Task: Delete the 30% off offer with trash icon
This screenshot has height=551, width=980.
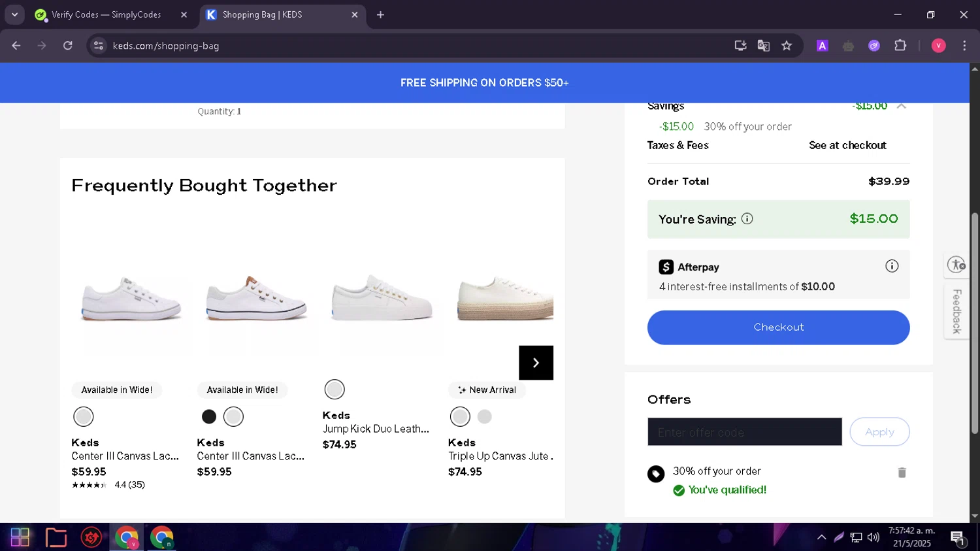Action: click(902, 473)
